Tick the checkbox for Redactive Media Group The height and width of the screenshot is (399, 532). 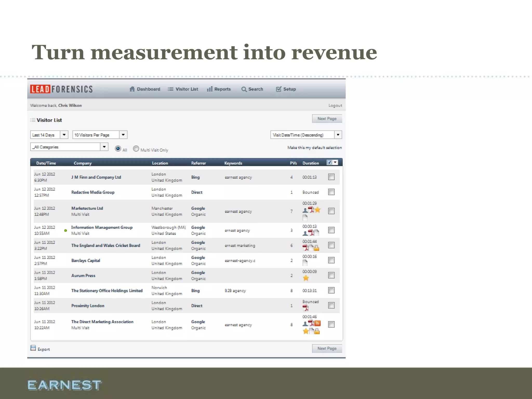[x=331, y=192]
